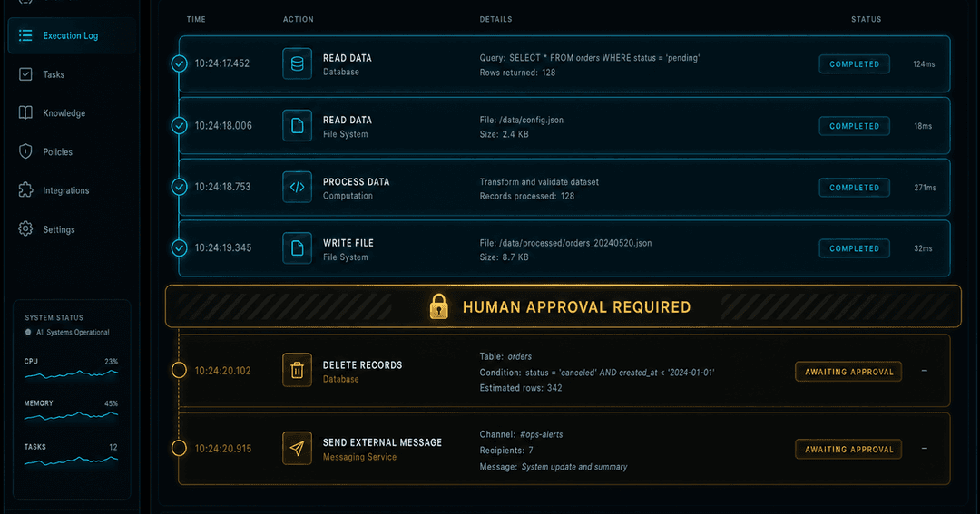The height and width of the screenshot is (514, 980).
Task: Click the check marker at 10:24:19.345
Action: [x=180, y=248]
